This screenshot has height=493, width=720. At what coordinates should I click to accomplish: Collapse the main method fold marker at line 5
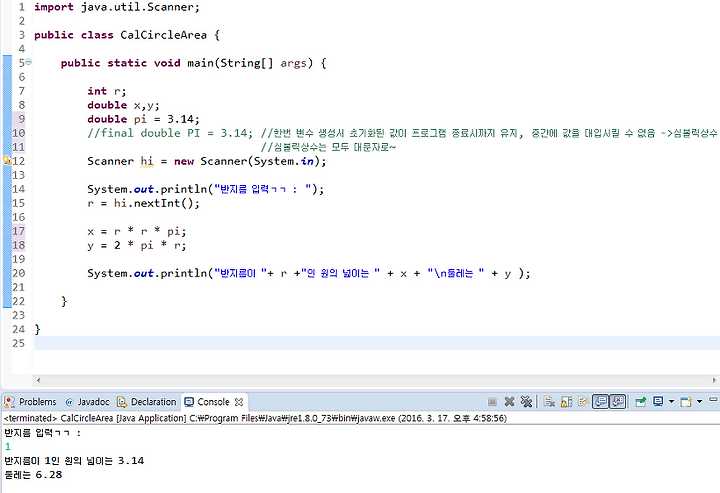pyautogui.click(x=28, y=62)
